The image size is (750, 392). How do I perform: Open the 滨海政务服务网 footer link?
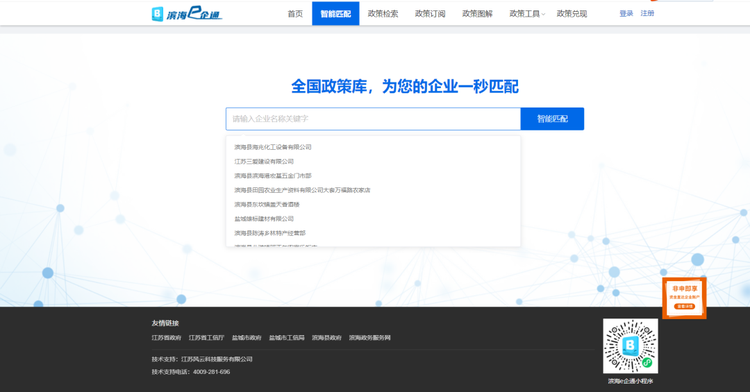tap(370, 338)
